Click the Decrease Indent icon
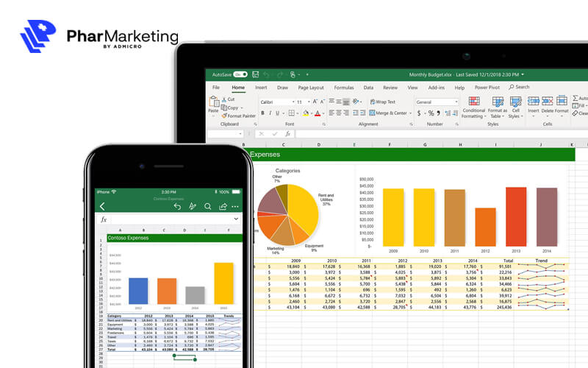This screenshot has width=588, height=368. (355, 113)
